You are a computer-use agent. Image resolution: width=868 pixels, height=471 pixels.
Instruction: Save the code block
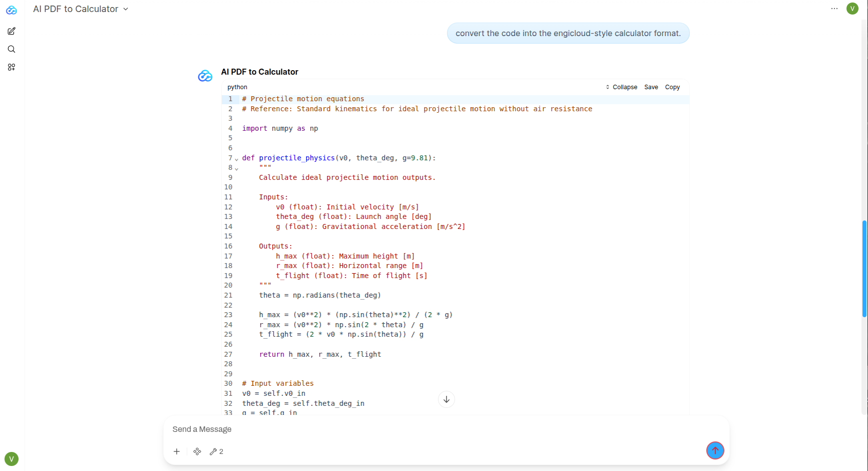click(x=651, y=87)
